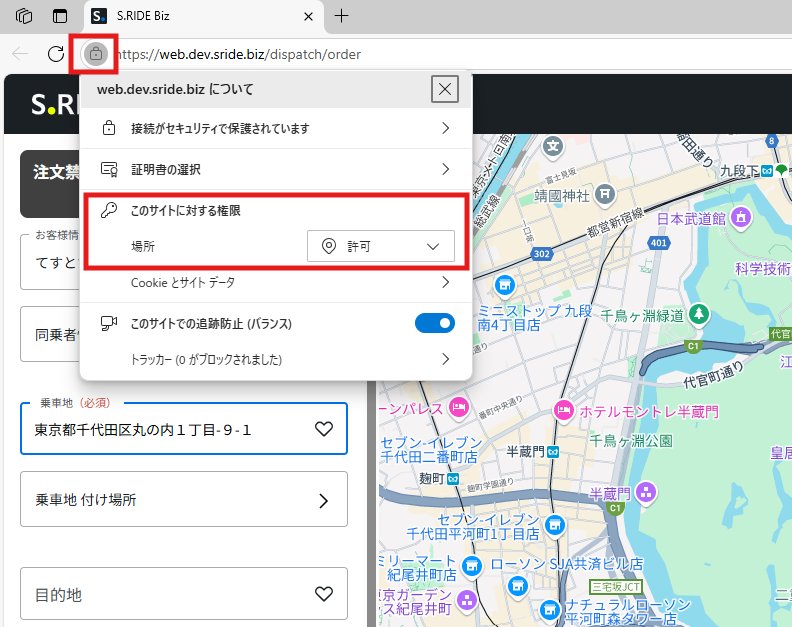The image size is (792, 627).
Task: Click the 代官町通り street label
Action: coord(713,375)
